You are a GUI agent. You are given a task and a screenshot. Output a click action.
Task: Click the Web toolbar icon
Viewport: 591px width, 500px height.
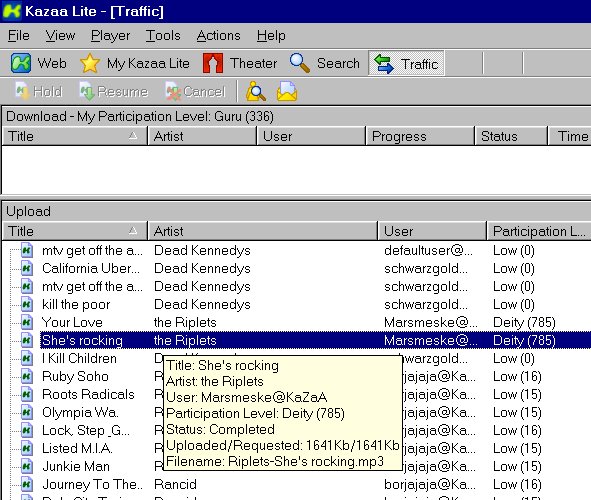tap(21, 63)
